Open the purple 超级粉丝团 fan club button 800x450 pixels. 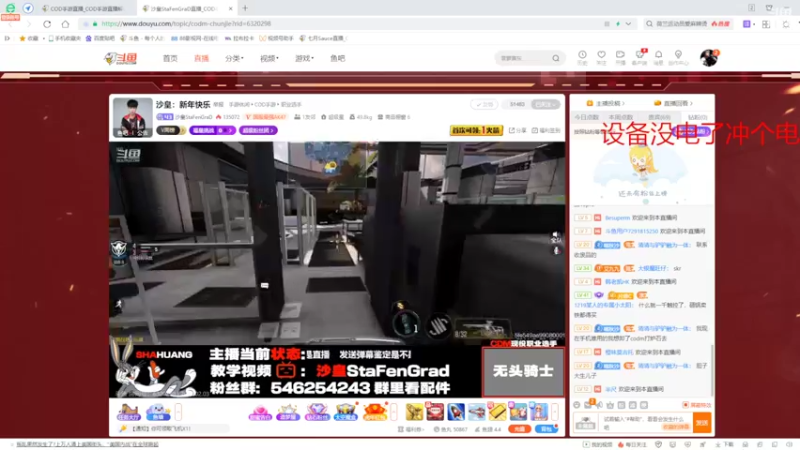pyautogui.click(x=258, y=131)
